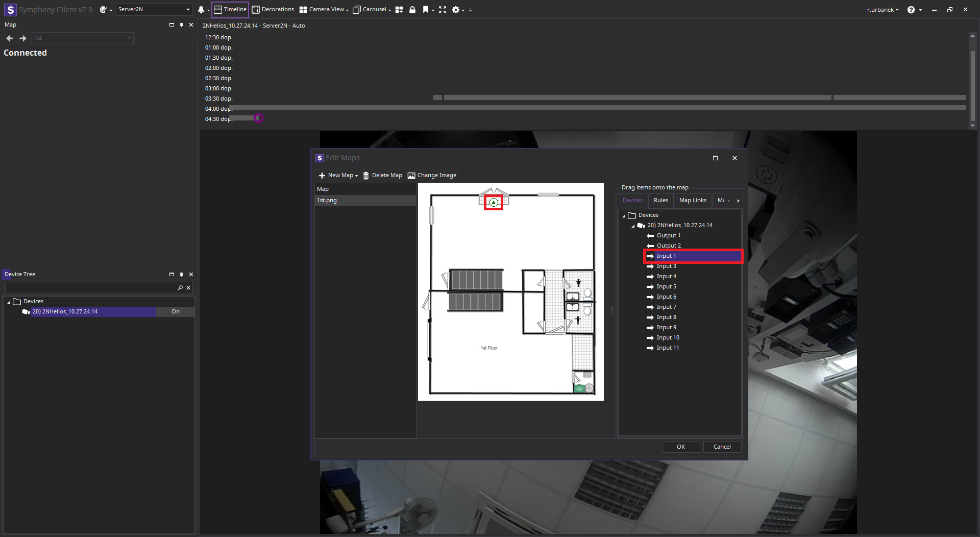Select the input marker icon on map
980x537 pixels.
(494, 203)
